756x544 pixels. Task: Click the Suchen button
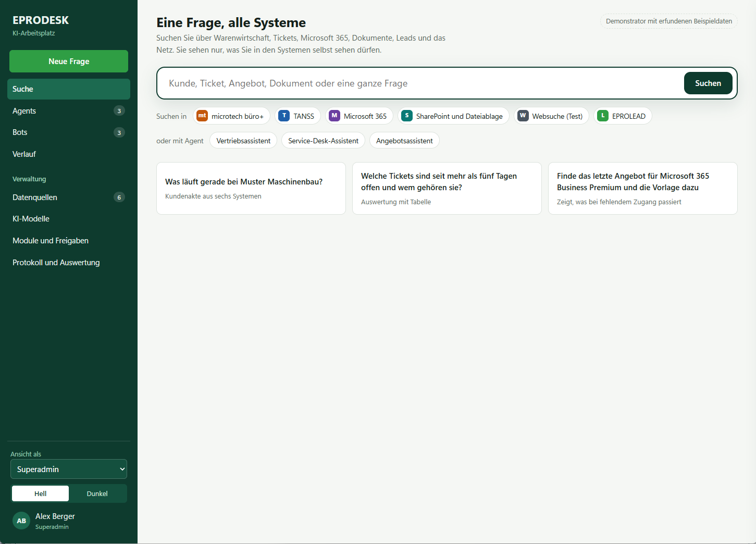point(708,83)
